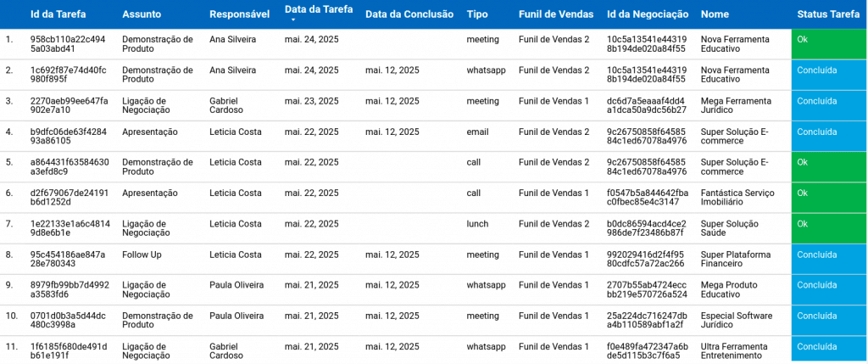Viewport: 868px width, 364px height.
Task: Click the Funil de Vendas header
Action: coord(554,14)
